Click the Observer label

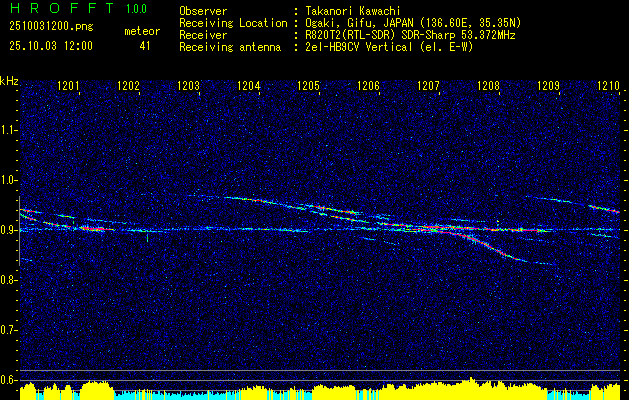203,11
